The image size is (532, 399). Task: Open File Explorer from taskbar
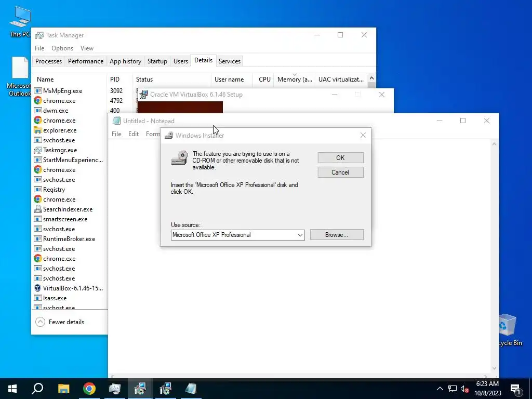coord(63,389)
